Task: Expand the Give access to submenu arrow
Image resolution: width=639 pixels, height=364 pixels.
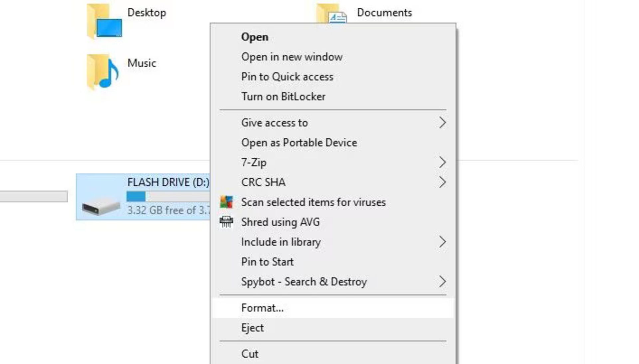Action: click(442, 123)
